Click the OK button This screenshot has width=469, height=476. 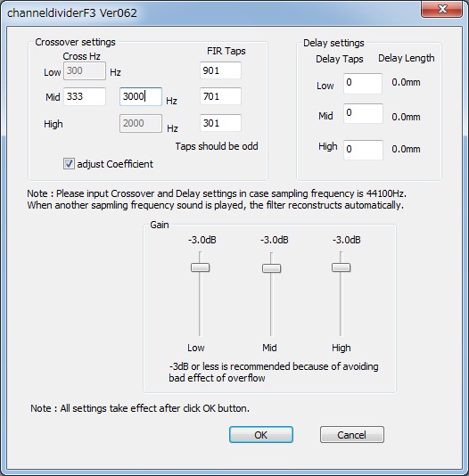pyautogui.click(x=261, y=435)
